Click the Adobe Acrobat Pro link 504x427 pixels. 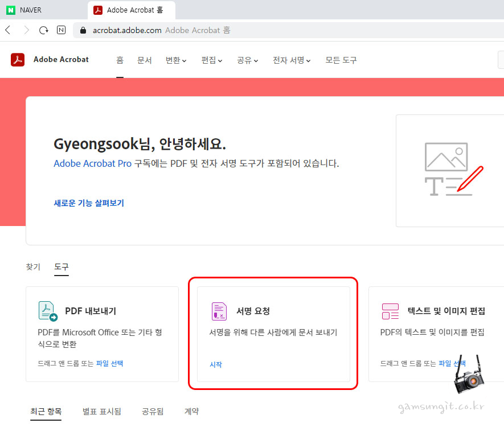tap(93, 163)
